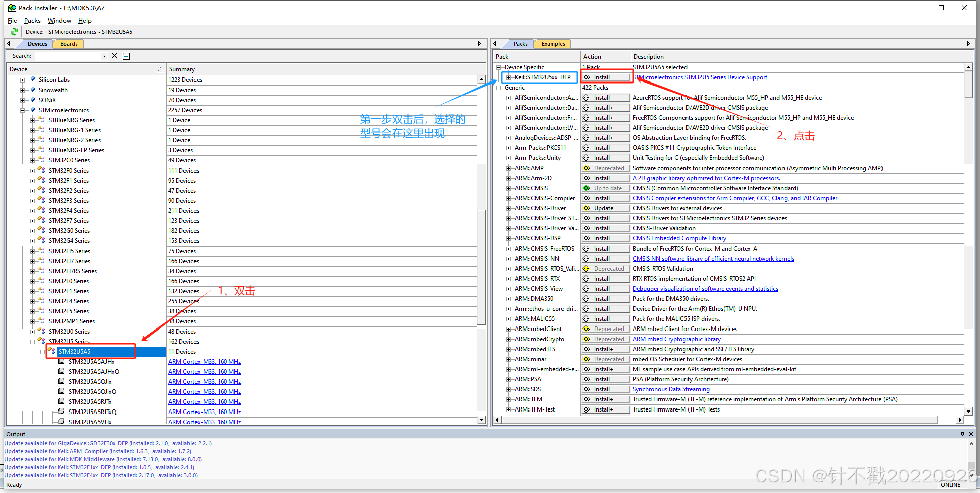Click the green refresh packs icon
This screenshot has height=493, width=980.
[14, 32]
